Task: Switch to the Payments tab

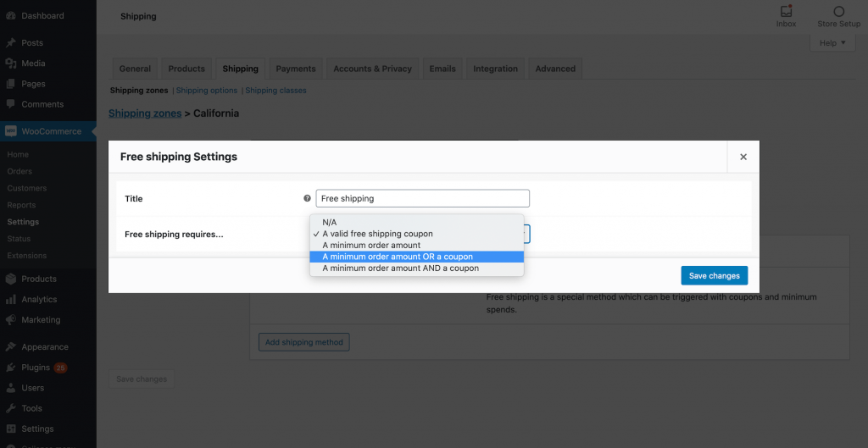Action: click(x=295, y=69)
